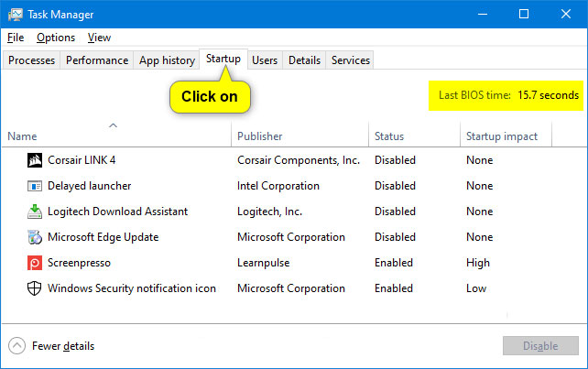Click Disabled status of Microsoft Edge Update
Viewport: 588px width, 369px height.
tap(395, 237)
